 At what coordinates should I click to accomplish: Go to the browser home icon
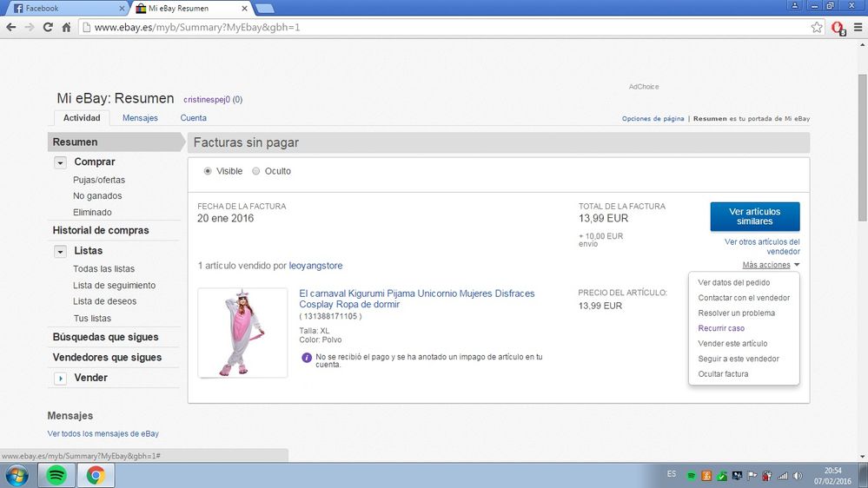click(x=66, y=27)
